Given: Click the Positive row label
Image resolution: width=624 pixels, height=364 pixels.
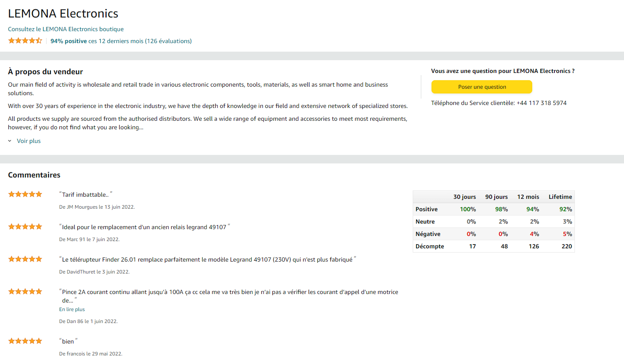Looking at the screenshot, I should point(426,209).
